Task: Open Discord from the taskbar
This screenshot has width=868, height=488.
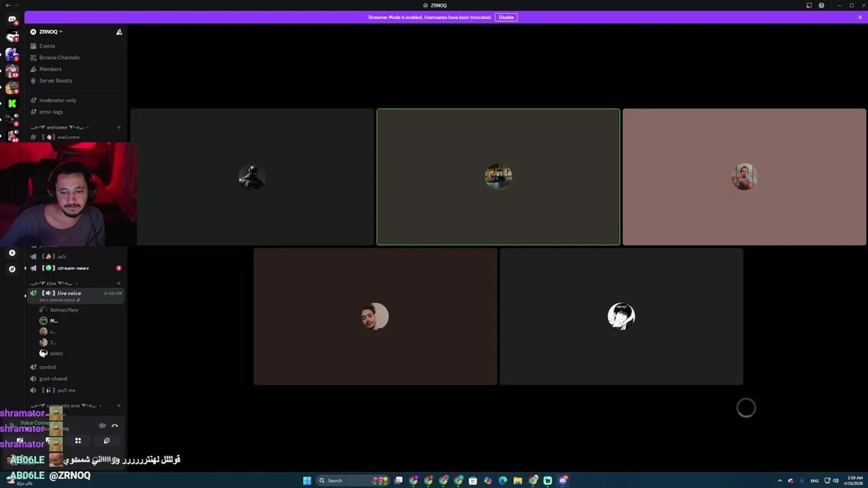Action: coord(563,481)
